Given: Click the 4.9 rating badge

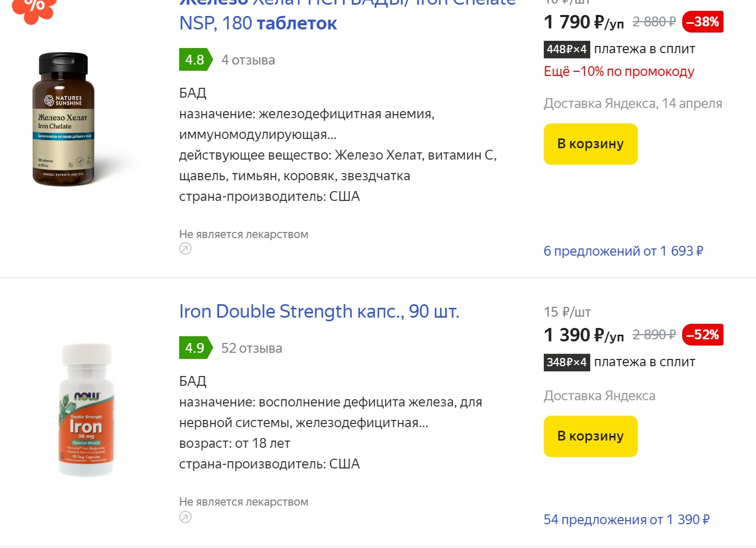Looking at the screenshot, I should [x=194, y=348].
